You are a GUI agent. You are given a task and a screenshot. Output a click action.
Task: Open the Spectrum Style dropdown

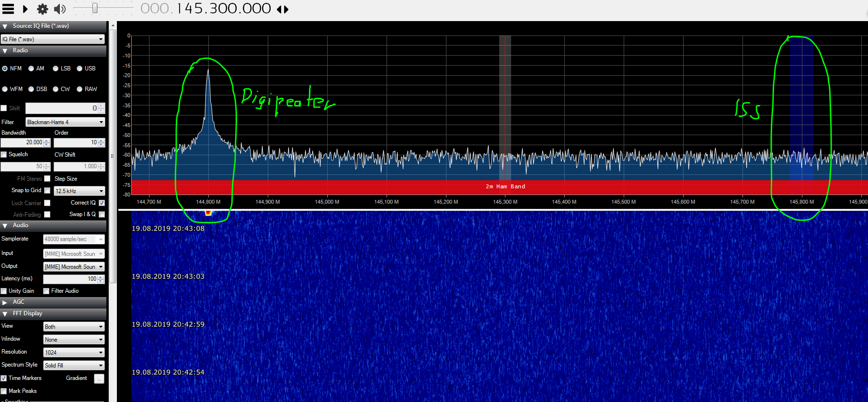[x=74, y=366]
